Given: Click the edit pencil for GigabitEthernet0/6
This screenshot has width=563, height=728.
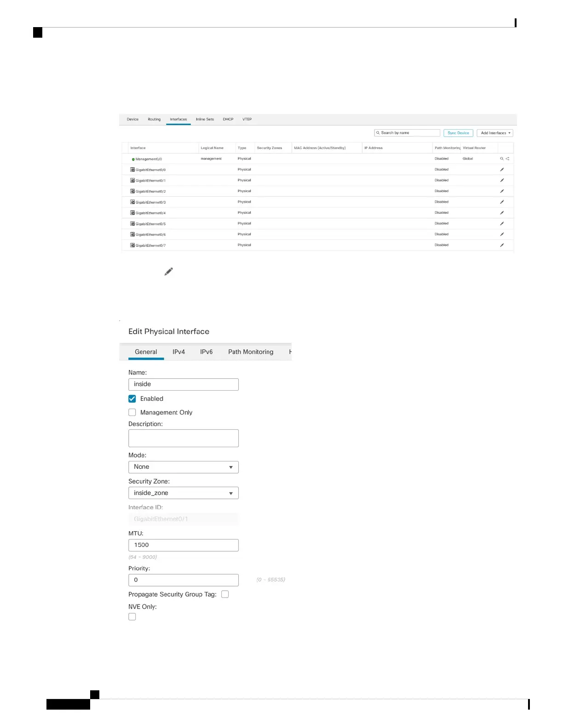Looking at the screenshot, I should [502, 234].
